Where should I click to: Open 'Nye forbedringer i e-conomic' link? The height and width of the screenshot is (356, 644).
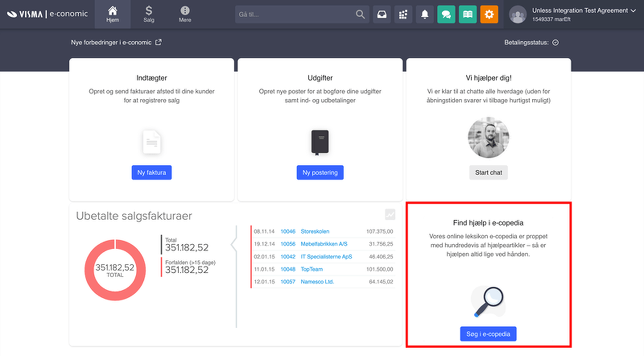click(116, 42)
